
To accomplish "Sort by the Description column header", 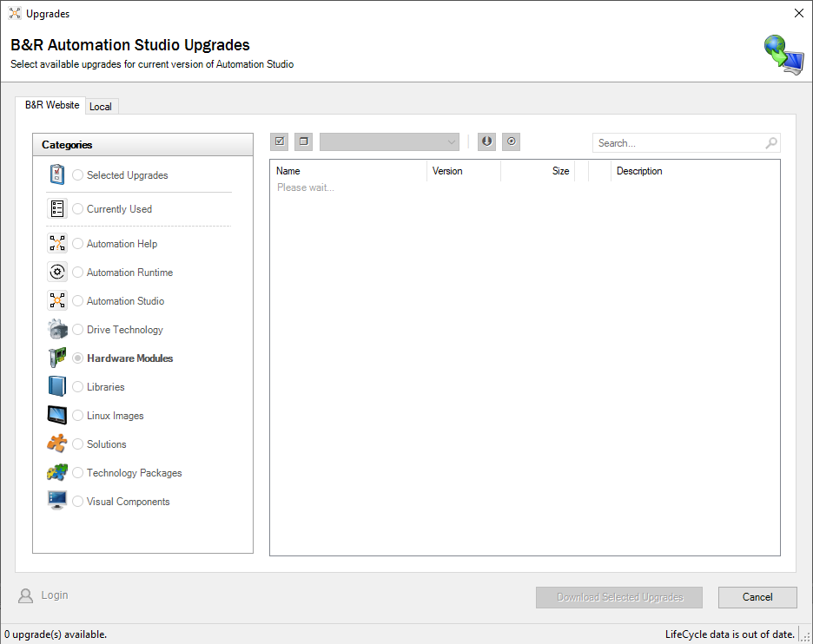I will point(695,171).
